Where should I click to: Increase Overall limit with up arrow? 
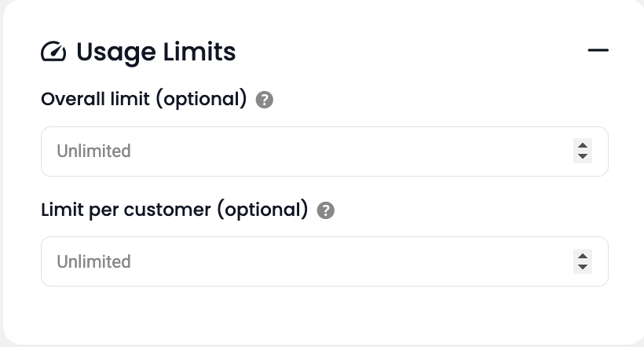click(582, 145)
